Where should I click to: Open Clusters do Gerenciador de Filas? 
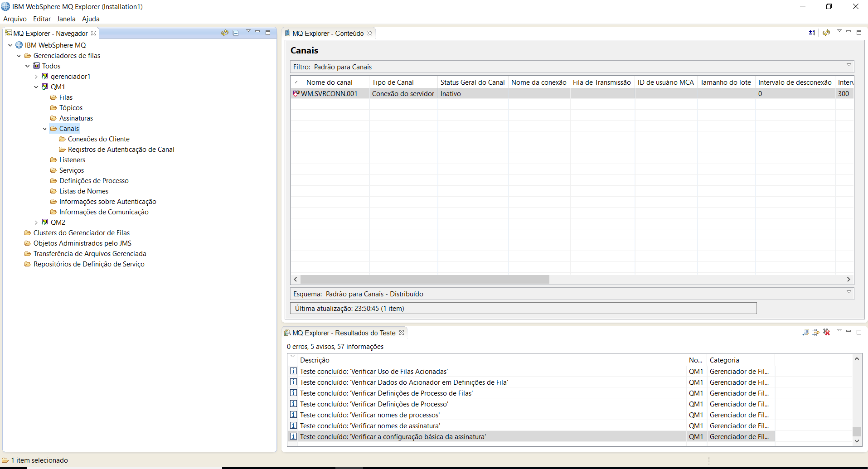pyautogui.click(x=82, y=233)
